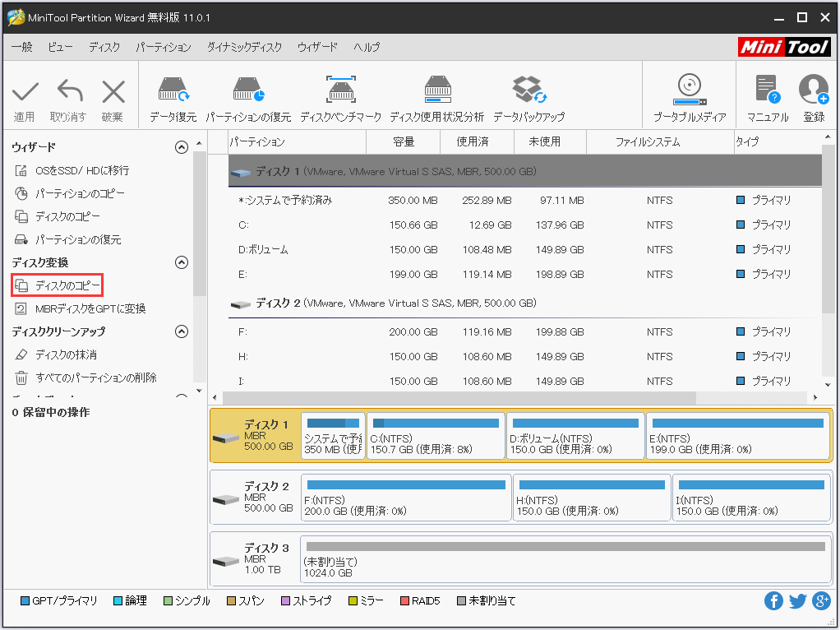Sort by 使用済 column header

pyautogui.click(x=478, y=142)
